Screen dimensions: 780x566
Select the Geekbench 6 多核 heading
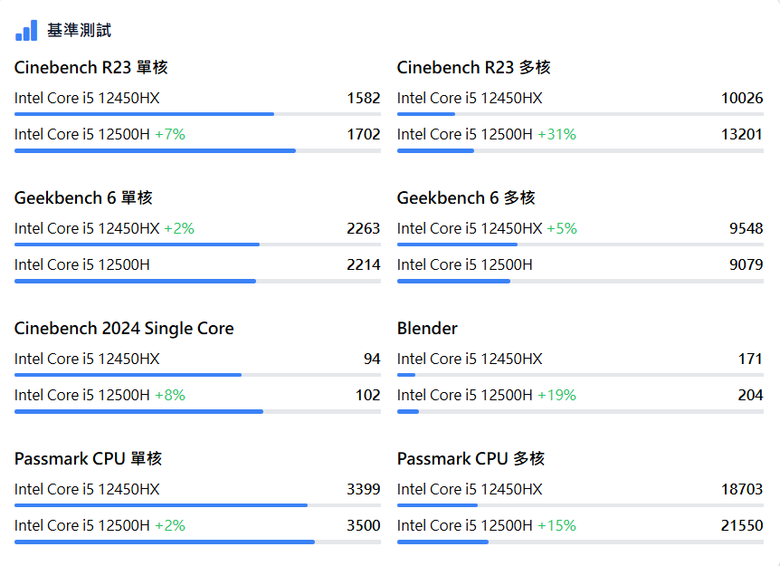[x=466, y=198]
